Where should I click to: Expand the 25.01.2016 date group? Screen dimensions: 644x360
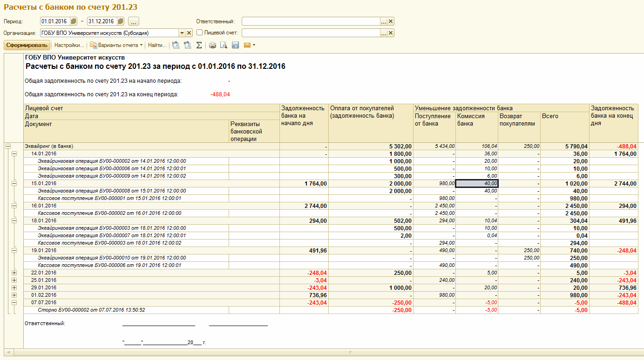click(x=14, y=280)
